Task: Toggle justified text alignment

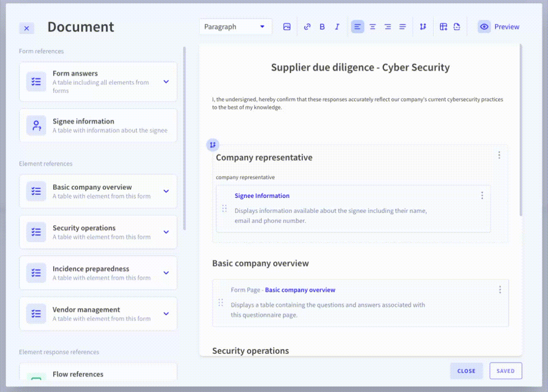Action: coord(402,26)
